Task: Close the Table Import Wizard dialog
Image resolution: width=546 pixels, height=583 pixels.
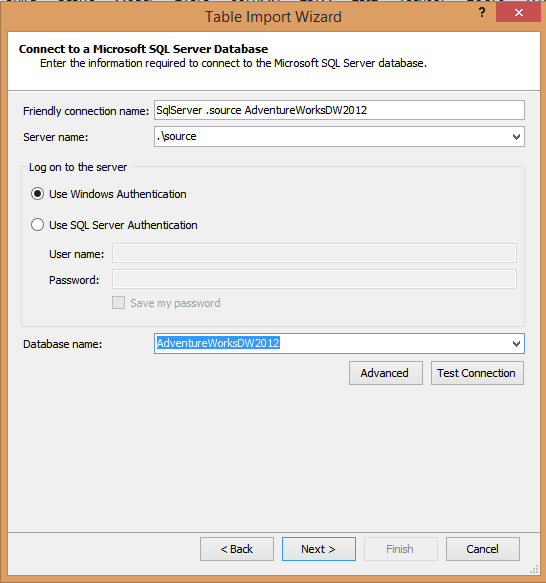Action: point(518,13)
